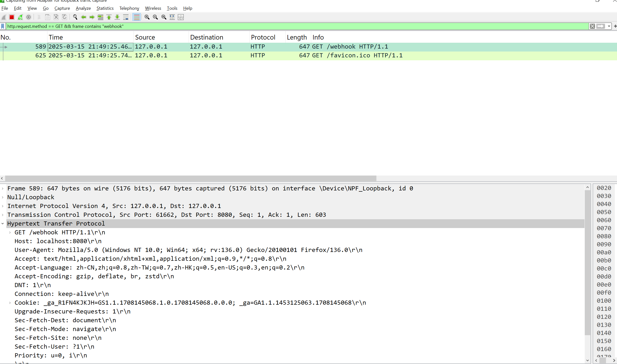Open the Telephony menu

point(129,8)
